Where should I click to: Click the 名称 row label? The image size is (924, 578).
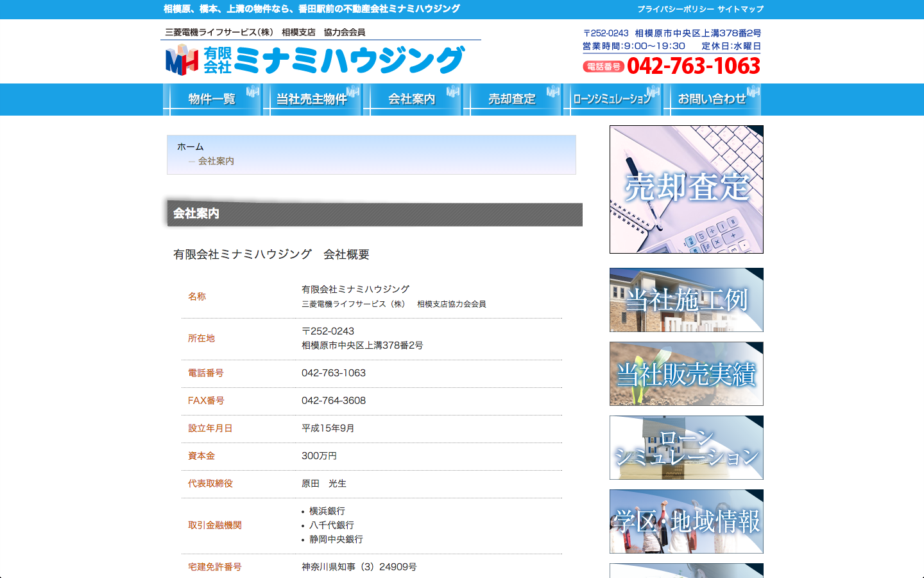tap(197, 297)
